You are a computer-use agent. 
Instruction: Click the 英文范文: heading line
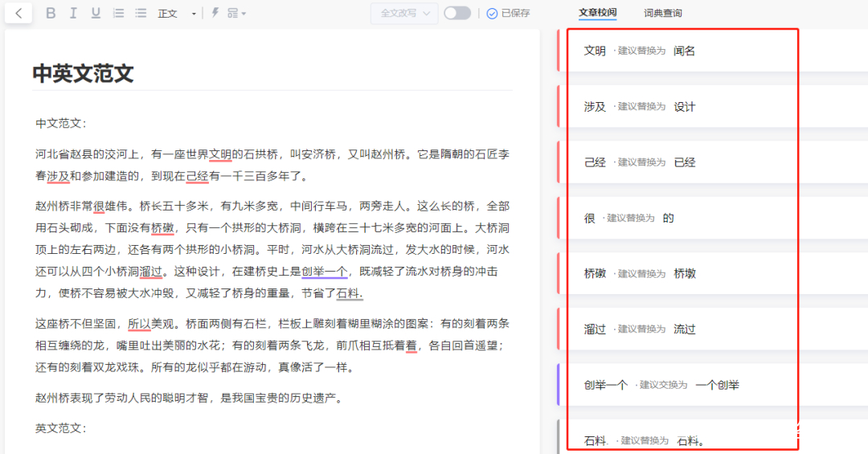61,428
